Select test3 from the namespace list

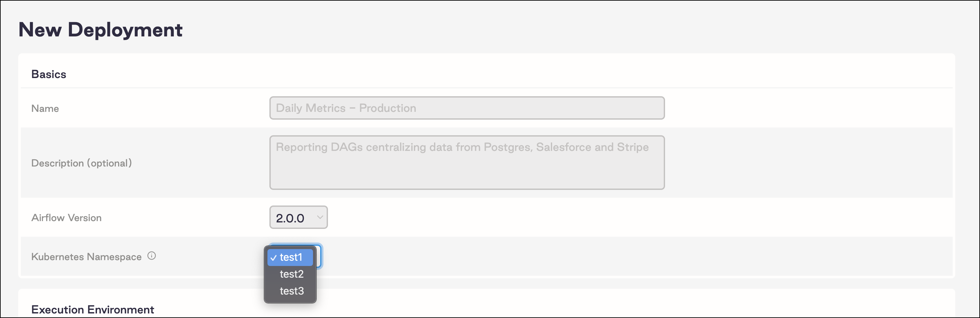pos(292,291)
